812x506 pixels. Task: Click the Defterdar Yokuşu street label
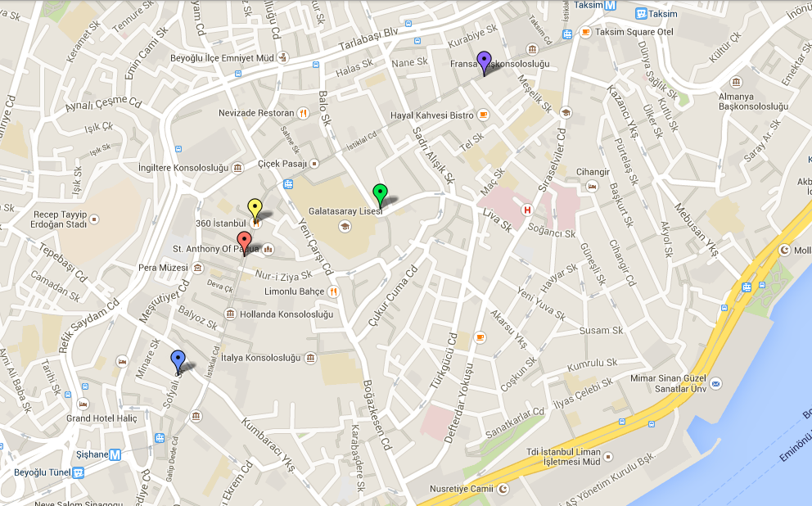459,403
